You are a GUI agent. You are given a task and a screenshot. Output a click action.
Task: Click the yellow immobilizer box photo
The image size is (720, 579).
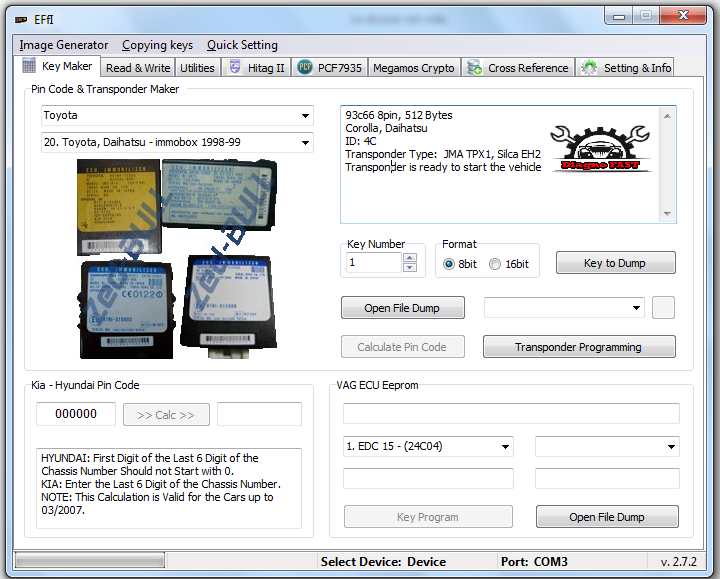[119, 207]
